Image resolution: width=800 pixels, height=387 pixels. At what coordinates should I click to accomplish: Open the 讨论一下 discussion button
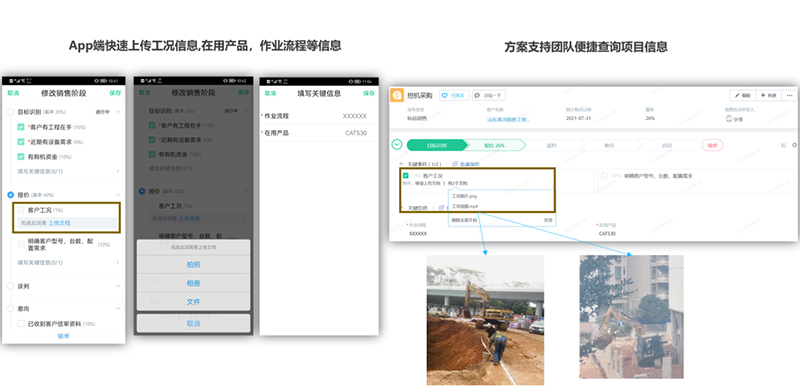pyautogui.click(x=488, y=95)
